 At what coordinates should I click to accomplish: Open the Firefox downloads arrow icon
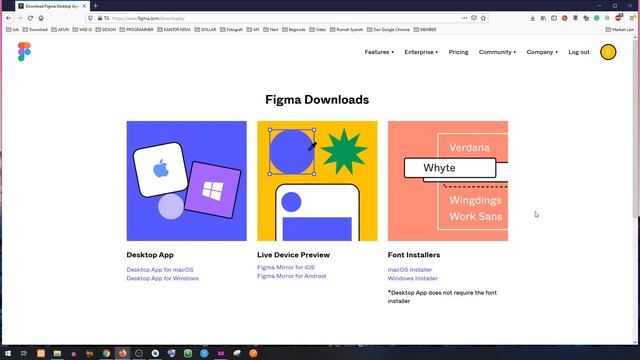coord(533,18)
